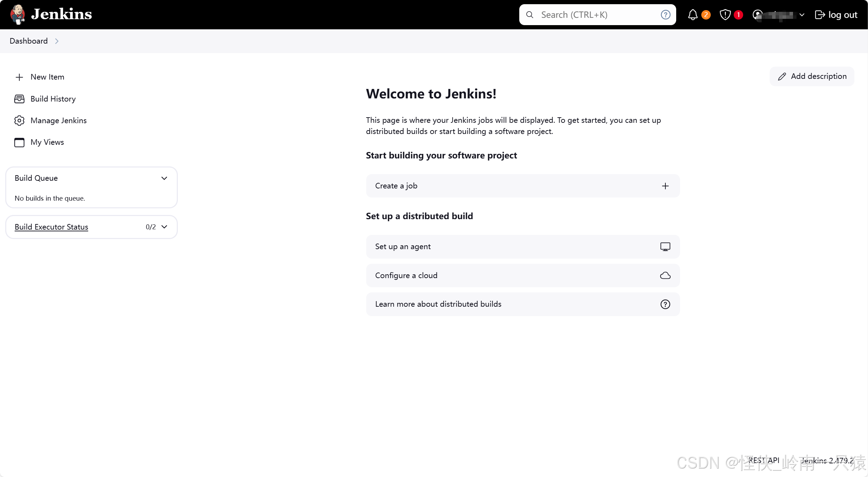868x477 pixels.
Task: Click the My Views window icon
Action: [19, 142]
